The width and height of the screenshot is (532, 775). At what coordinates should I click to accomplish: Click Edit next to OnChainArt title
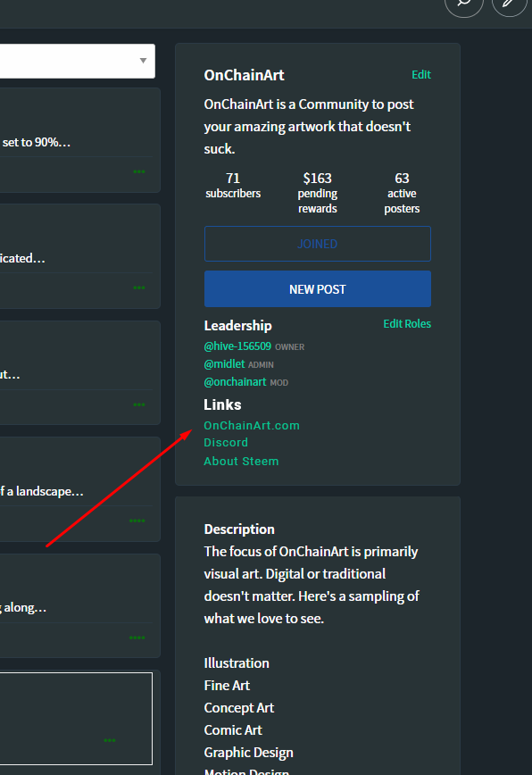[421, 75]
